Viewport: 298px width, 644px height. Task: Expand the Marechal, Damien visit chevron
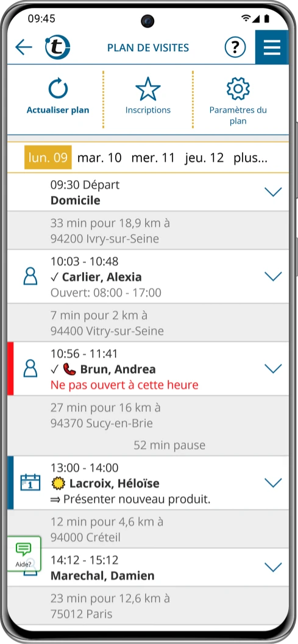tap(273, 567)
